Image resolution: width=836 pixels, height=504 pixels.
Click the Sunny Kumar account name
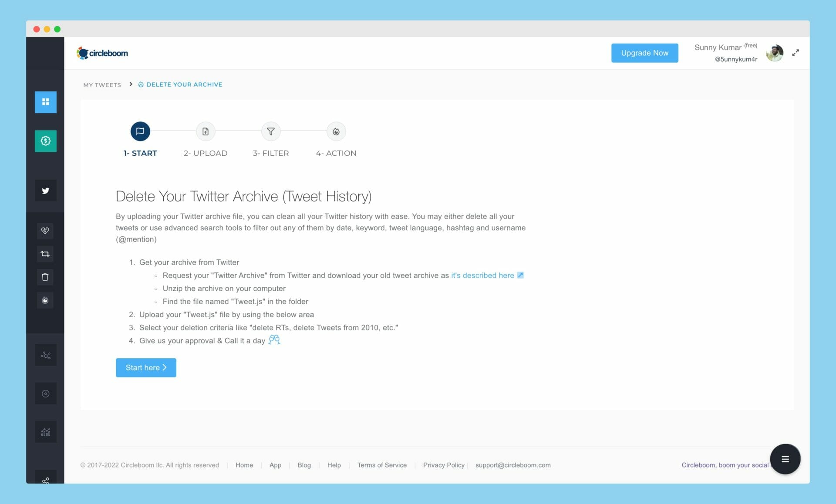coord(718,47)
